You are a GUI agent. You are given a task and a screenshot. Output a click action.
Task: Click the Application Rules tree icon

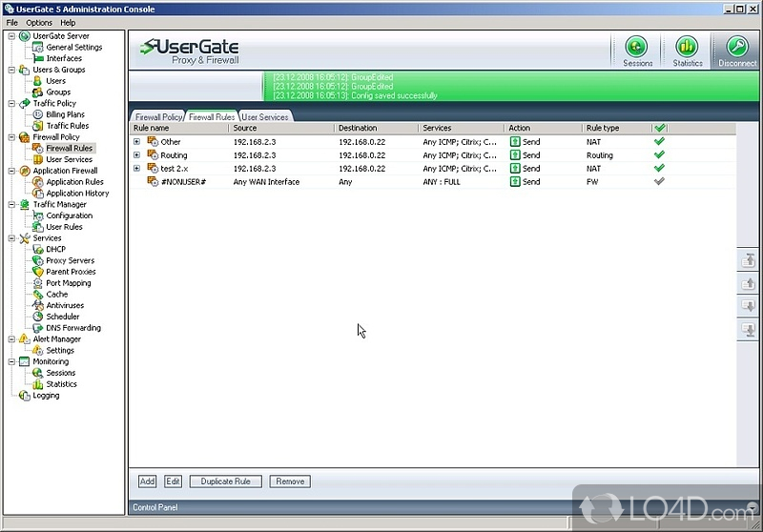point(37,182)
